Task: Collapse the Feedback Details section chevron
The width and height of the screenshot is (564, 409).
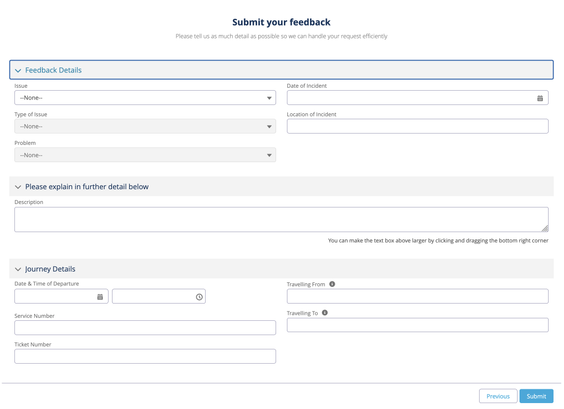Action: pyautogui.click(x=18, y=71)
